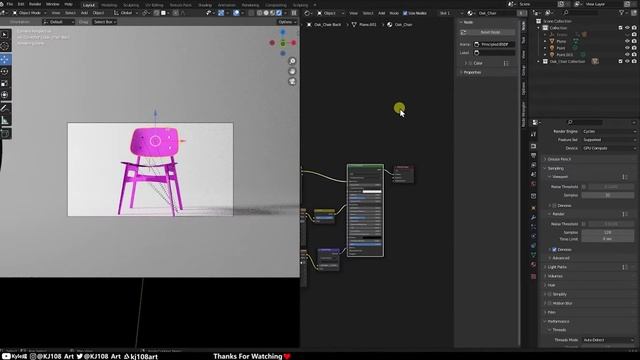Enable the Motion Blur checkbox
Screen dimensions: 640x360
tap(549, 303)
